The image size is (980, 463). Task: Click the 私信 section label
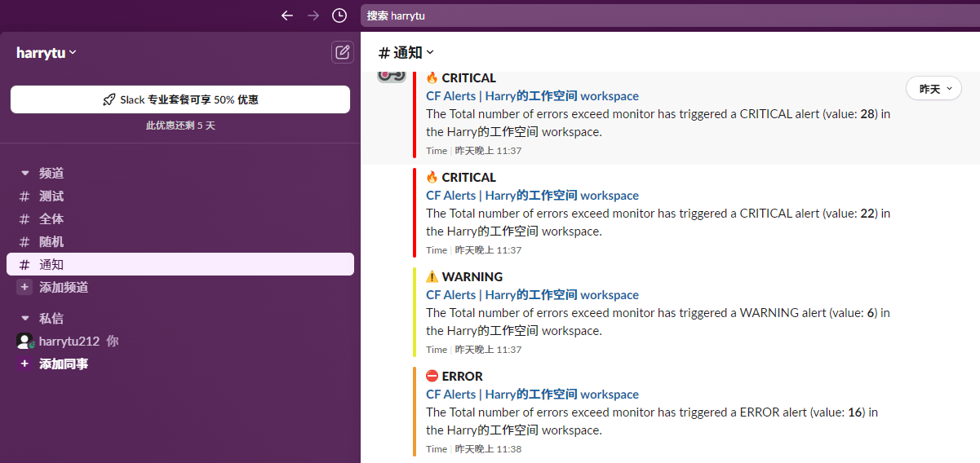click(x=51, y=318)
